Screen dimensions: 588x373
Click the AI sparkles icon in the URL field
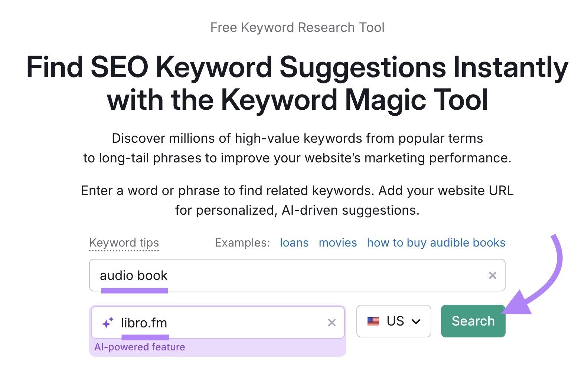point(108,322)
